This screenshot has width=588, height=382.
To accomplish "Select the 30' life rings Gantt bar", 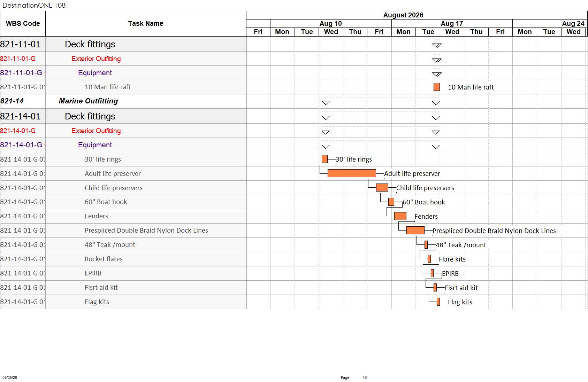I will coord(324,159).
